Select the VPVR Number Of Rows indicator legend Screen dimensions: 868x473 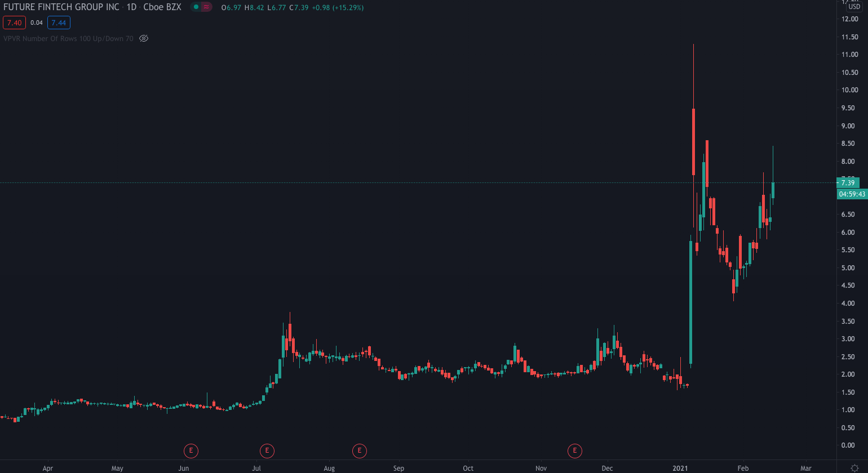click(x=69, y=38)
